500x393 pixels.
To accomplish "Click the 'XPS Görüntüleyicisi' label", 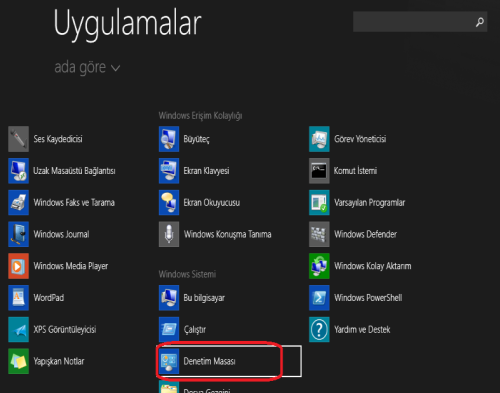I will coord(65,330).
